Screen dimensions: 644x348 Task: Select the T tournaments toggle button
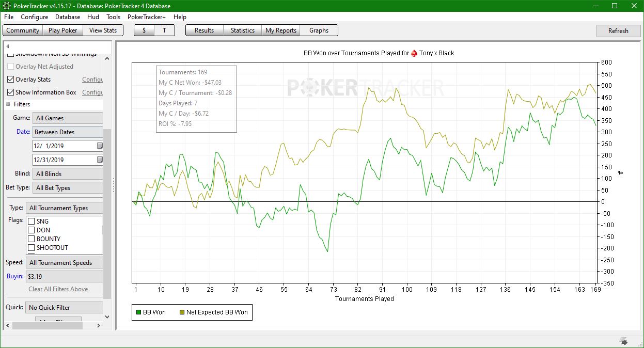pyautogui.click(x=165, y=30)
